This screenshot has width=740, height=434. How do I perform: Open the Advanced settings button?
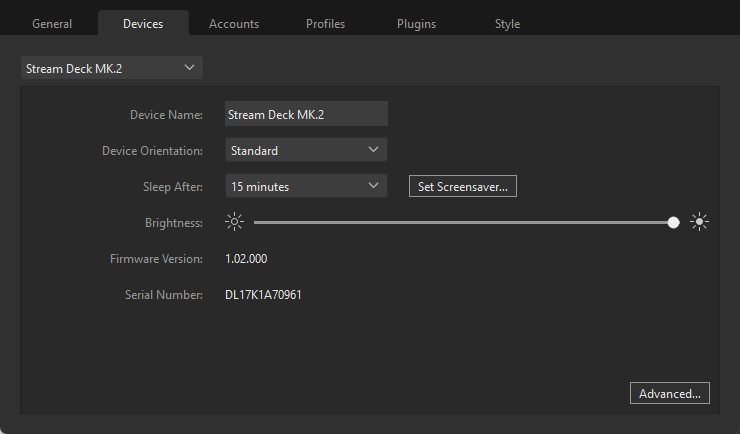click(670, 393)
